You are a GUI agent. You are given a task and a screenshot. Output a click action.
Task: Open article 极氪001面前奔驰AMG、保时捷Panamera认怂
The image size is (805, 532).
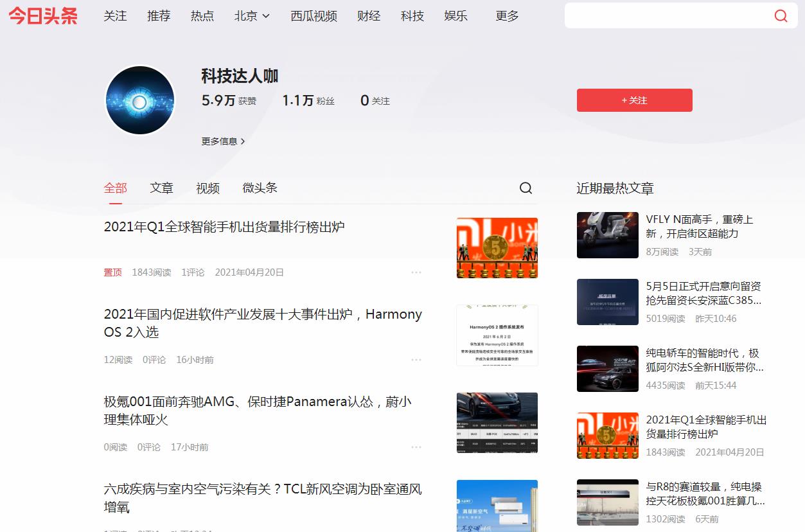pyautogui.click(x=258, y=411)
